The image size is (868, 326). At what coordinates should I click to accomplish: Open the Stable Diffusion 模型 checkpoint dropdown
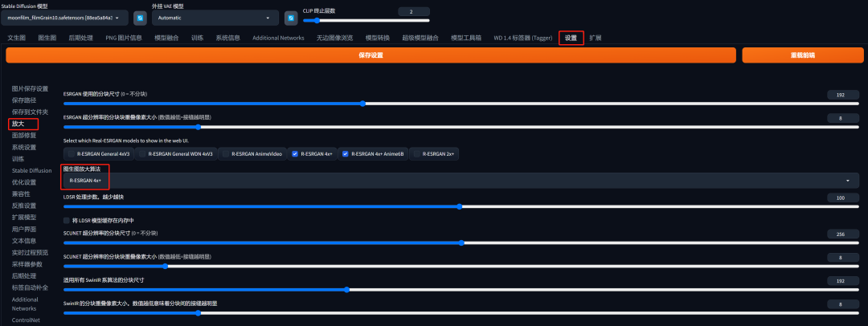click(x=68, y=18)
